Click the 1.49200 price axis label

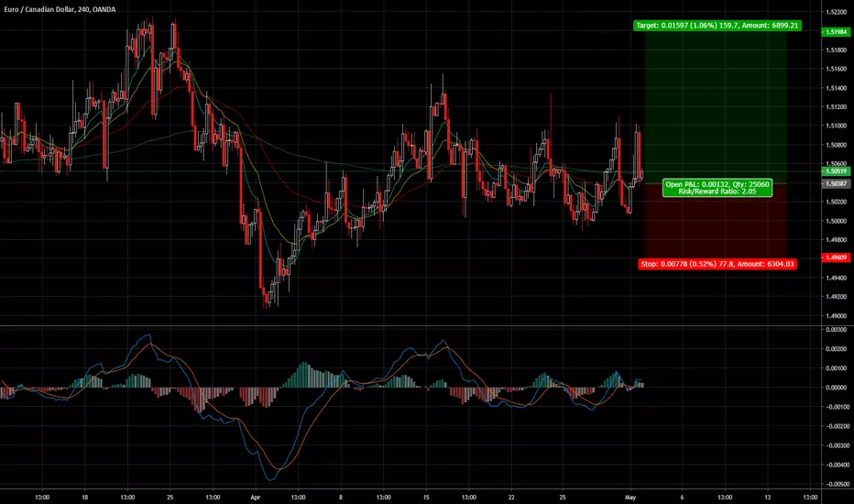coord(836,297)
